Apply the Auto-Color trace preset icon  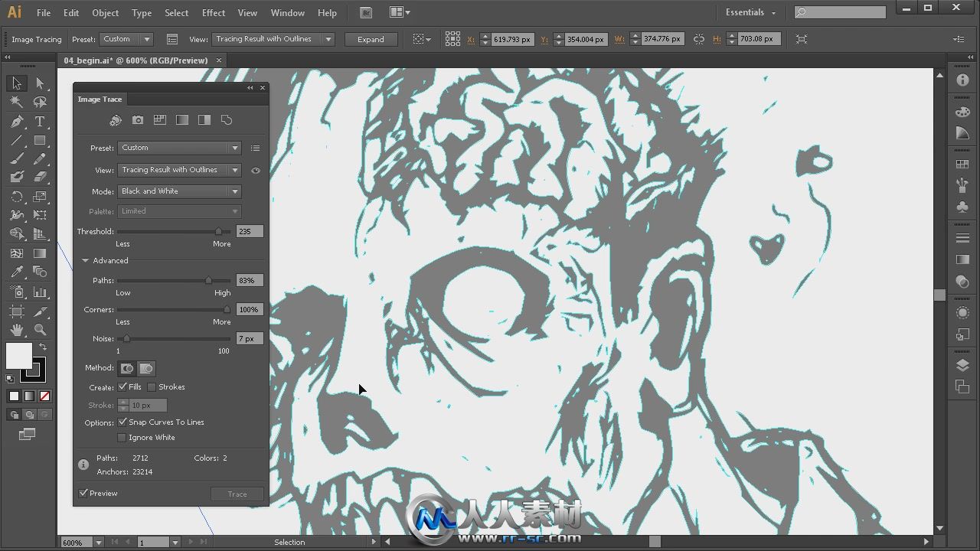coord(116,120)
